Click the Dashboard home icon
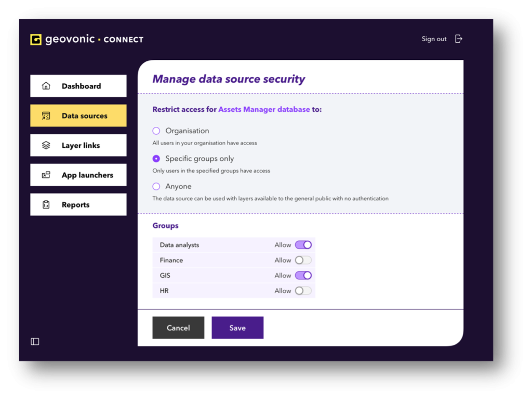This screenshot has width=532, height=400. coord(46,86)
